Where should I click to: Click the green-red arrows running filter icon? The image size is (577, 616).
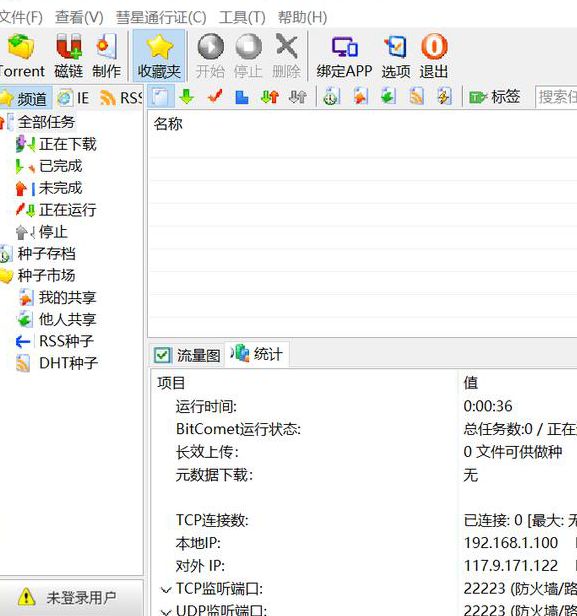click(x=270, y=97)
